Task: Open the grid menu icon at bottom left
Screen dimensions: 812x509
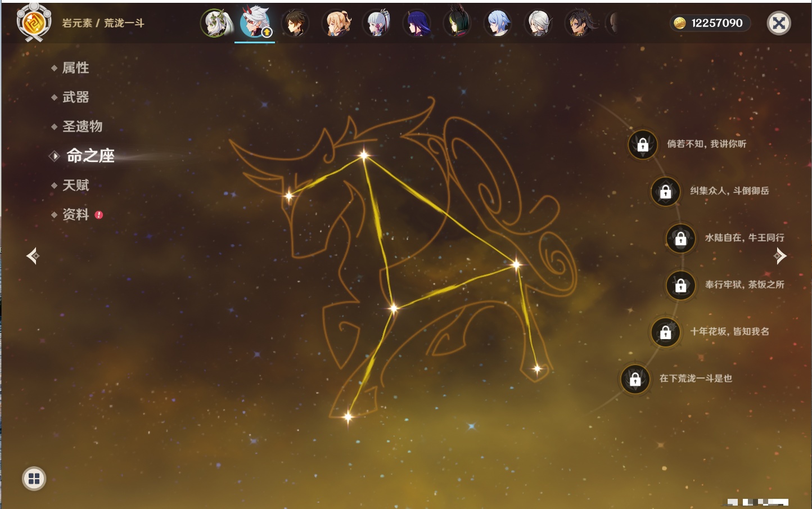Action: point(34,479)
